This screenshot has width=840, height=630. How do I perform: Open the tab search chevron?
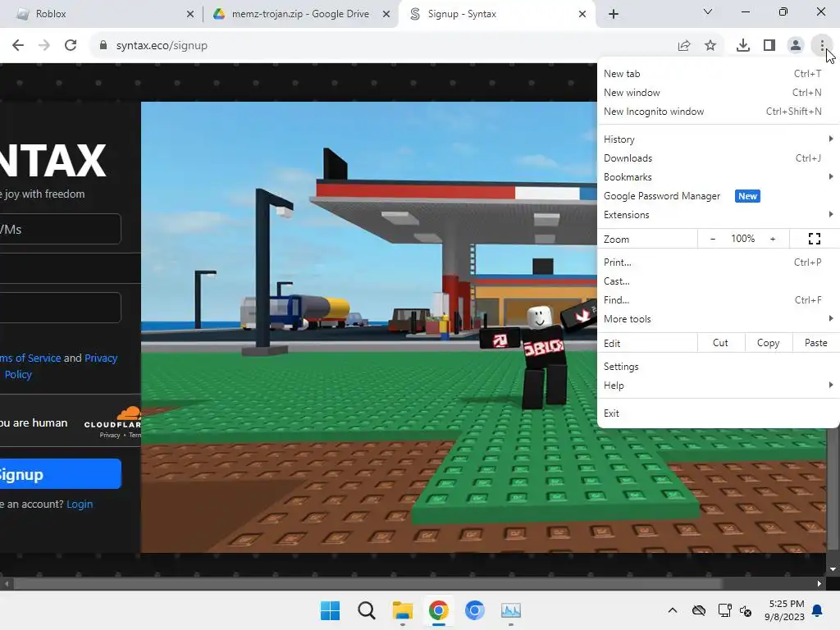coord(708,11)
